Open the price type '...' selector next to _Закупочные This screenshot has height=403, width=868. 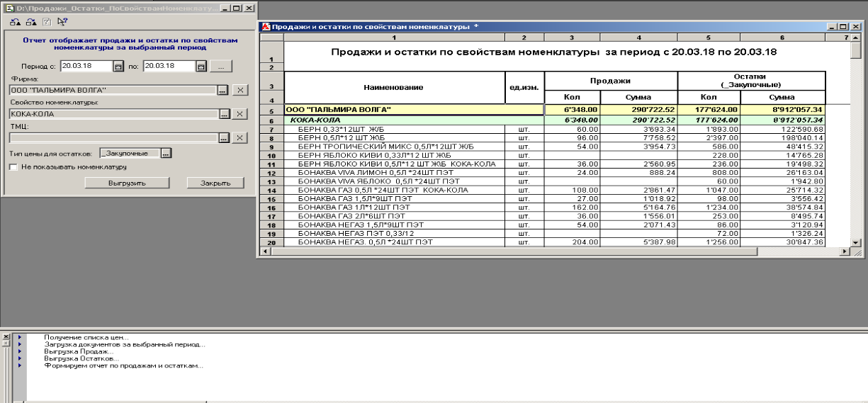tap(166, 152)
